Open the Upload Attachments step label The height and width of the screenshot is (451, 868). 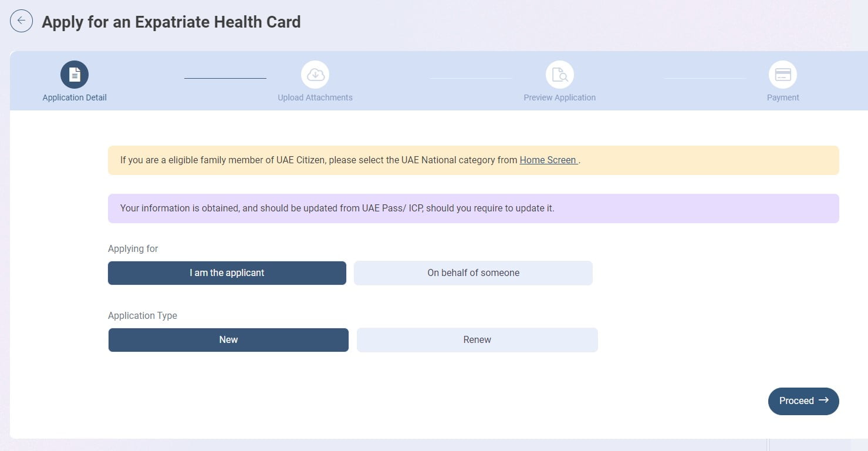[x=315, y=97]
